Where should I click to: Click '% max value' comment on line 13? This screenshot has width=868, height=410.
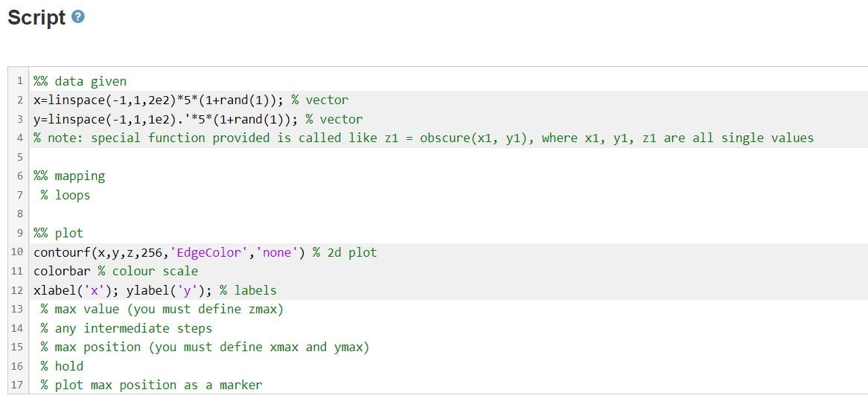point(162,310)
